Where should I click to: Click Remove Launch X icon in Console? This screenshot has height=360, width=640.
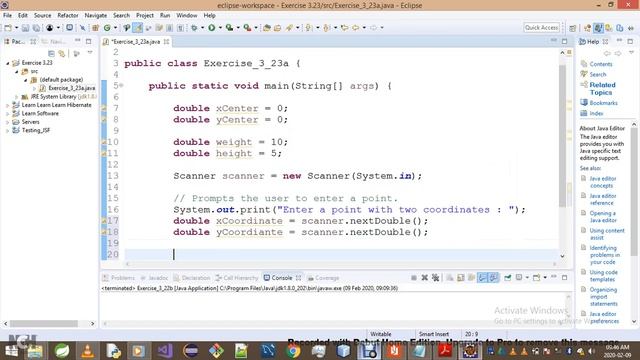pyautogui.click(x=424, y=278)
